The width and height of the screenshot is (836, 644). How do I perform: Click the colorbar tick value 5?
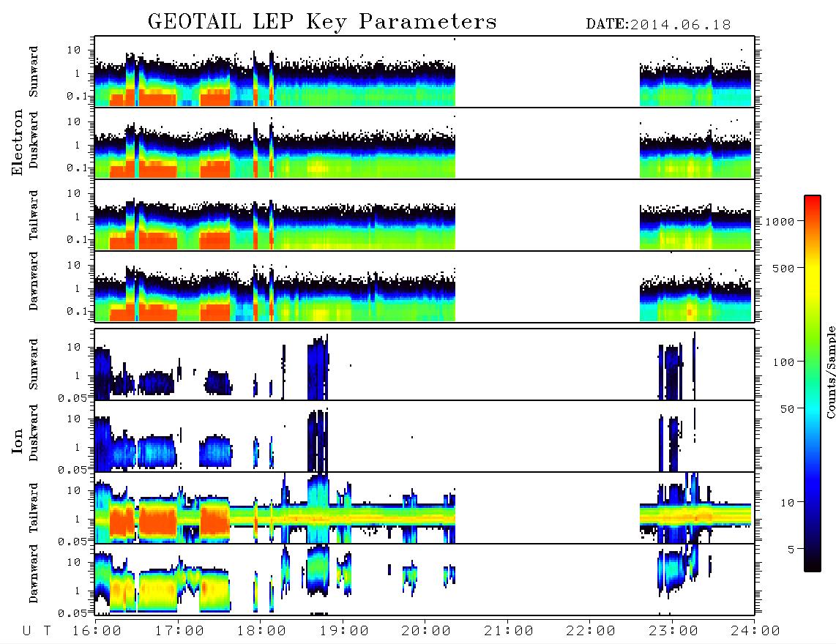tap(791, 549)
